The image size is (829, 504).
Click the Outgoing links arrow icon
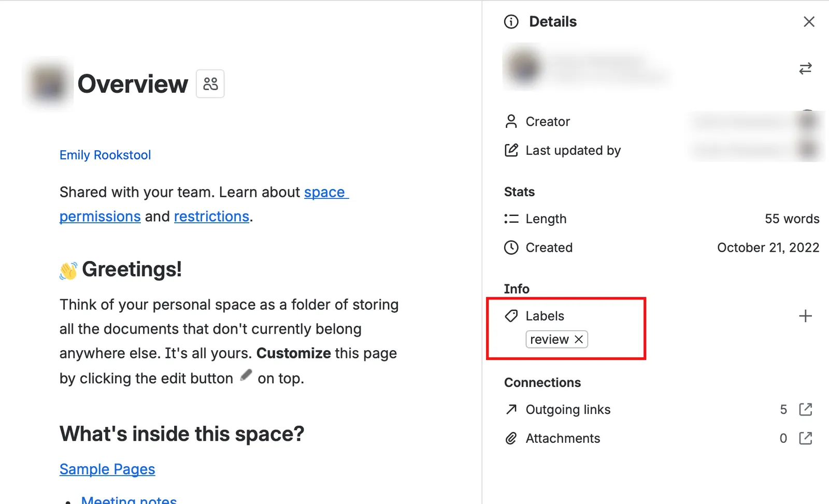click(511, 410)
